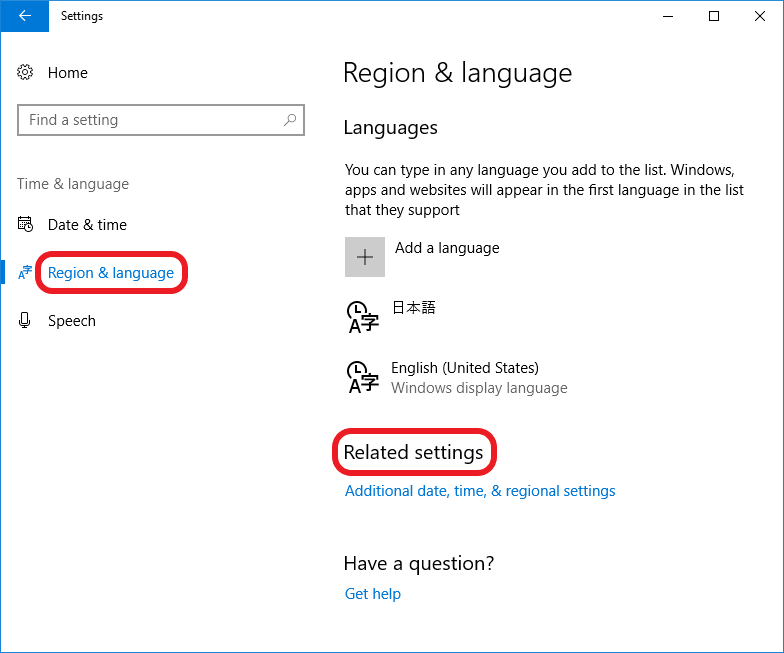Click the English (United States) language icon

(362, 377)
